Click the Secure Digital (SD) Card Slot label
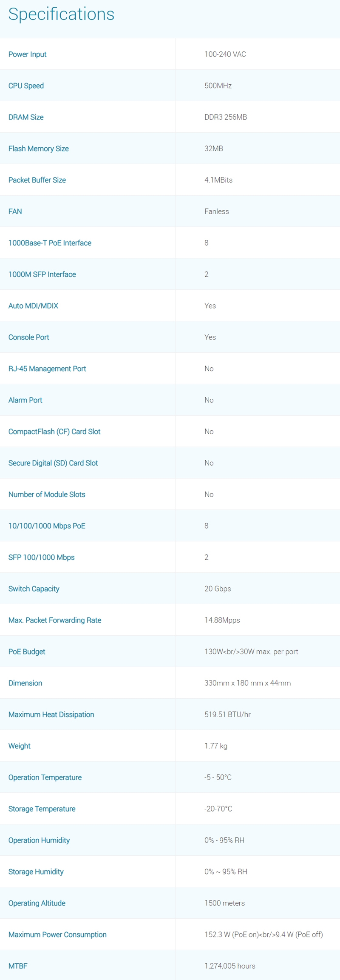The image size is (340, 980). point(53,463)
